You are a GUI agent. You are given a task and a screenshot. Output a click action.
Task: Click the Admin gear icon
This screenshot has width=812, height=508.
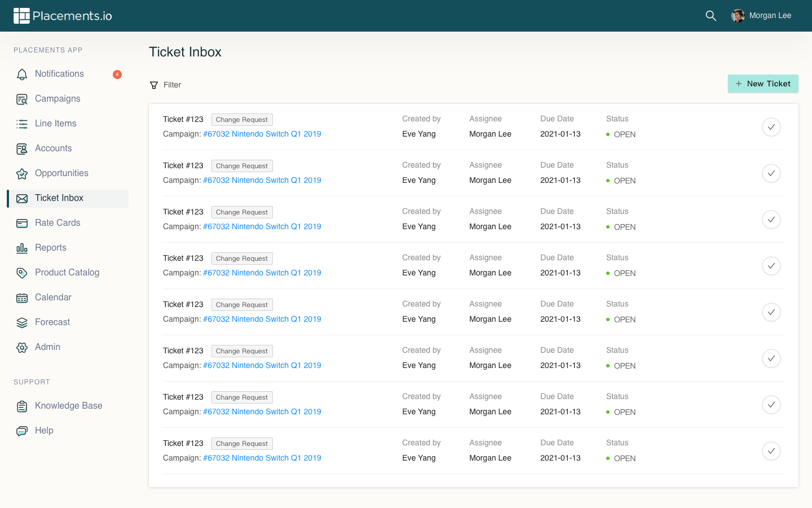(22, 347)
